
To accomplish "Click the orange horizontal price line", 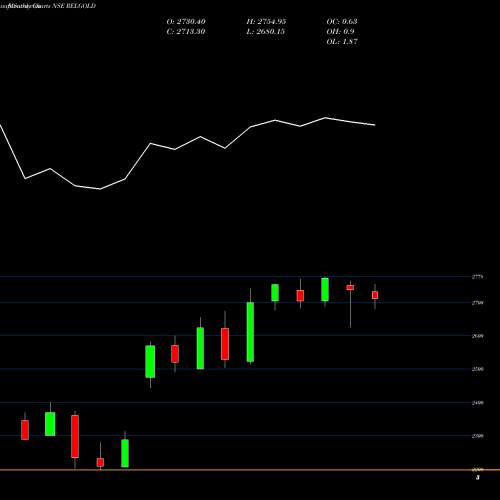I will [x=250, y=470].
